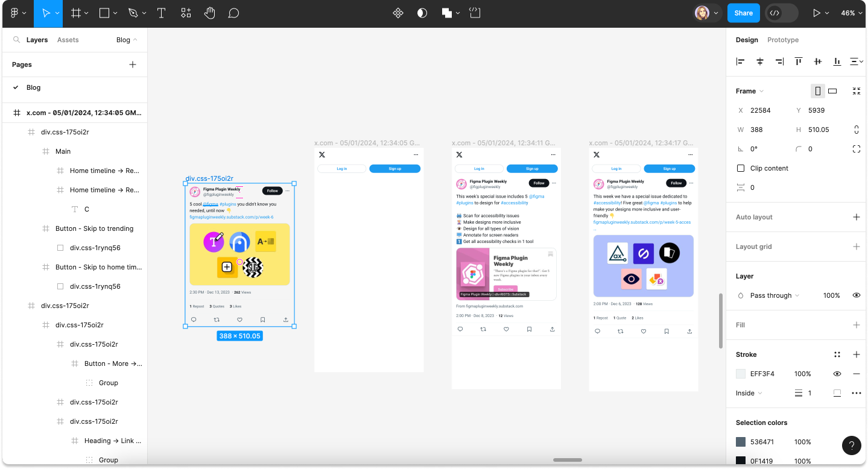This screenshot has width=868, height=469.
Task: Enable Clip content checkbox
Action: tap(741, 168)
